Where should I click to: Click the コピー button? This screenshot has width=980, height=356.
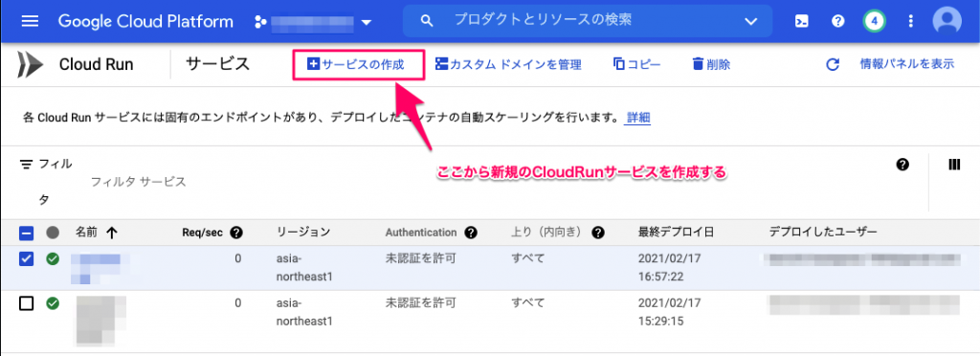coord(636,64)
